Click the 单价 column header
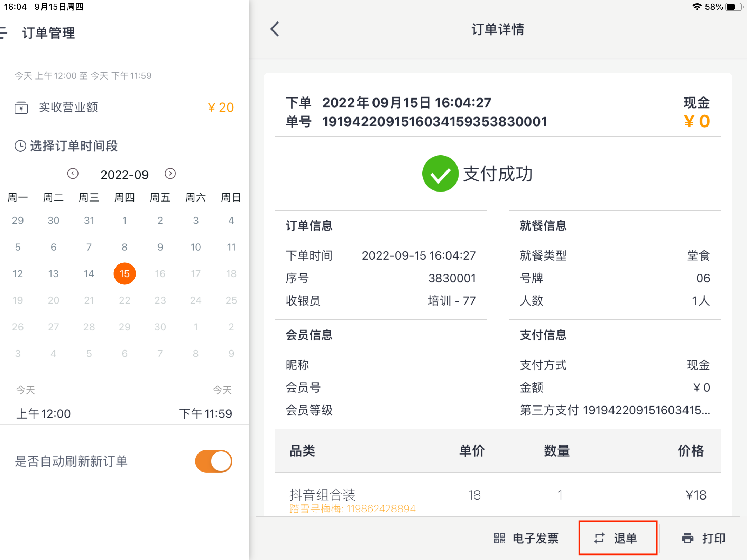The image size is (747, 560). [x=472, y=451]
